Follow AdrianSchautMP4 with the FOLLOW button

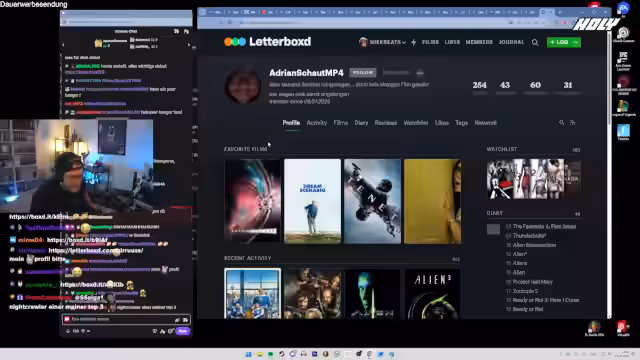click(x=362, y=73)
